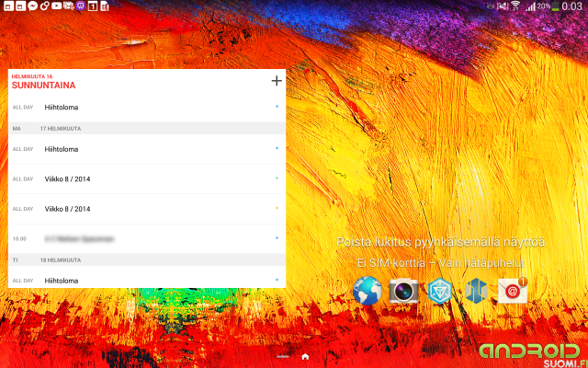
Task: Tap 'Ei SIM-korttia – Vain hätäpuhelut' text
Action: (441, 263)
